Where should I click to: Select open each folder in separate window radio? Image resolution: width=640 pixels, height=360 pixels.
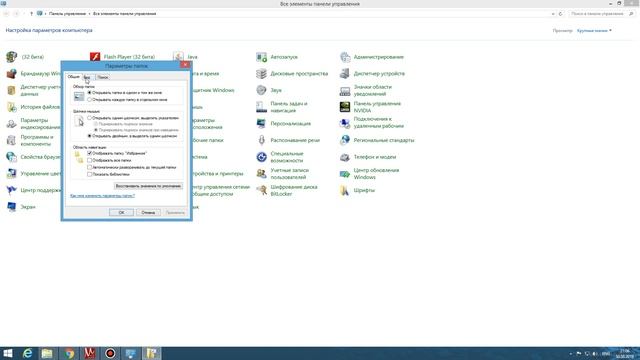89,99
